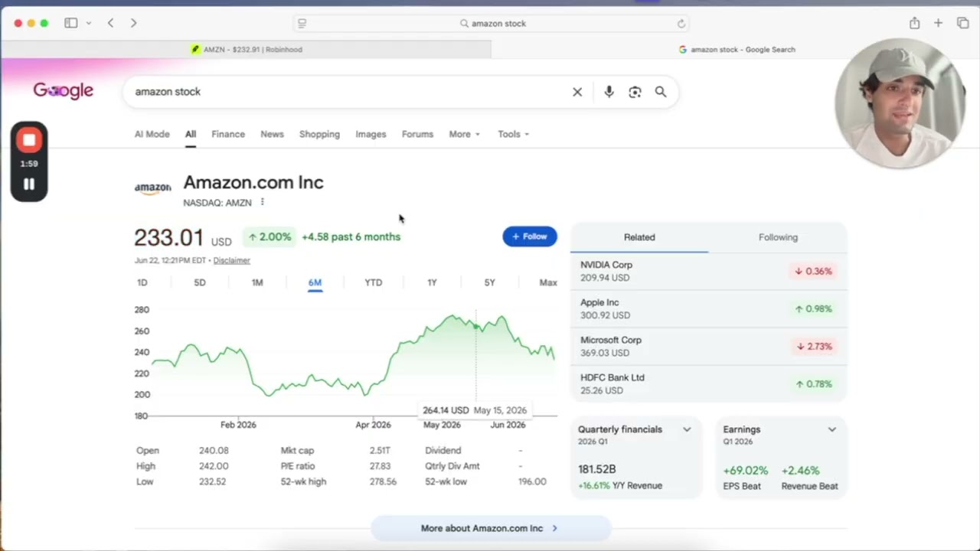The height and width of the screenshot is (551, 980).
Task: Open the Shopping results tab
Action: (x=319, y=134)
